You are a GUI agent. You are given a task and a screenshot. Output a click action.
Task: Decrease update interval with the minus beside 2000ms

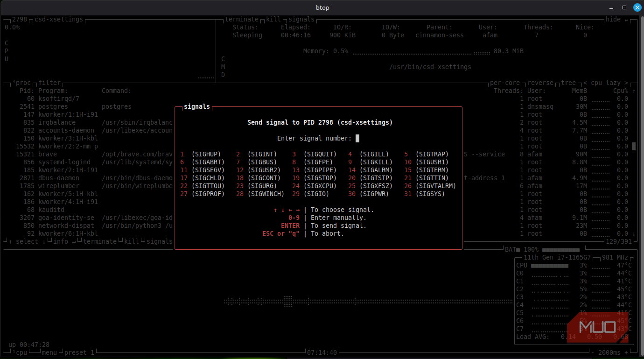tap(593, 352)
